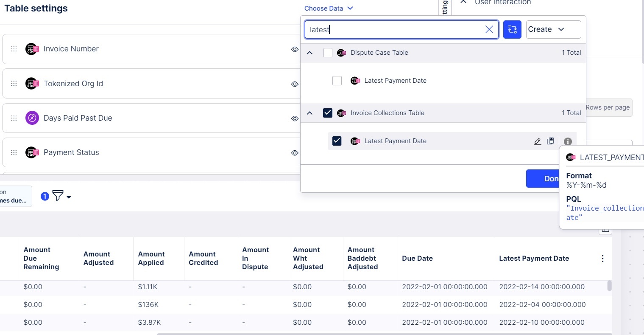Check the Dispute Case Table checkbox
This screenshot has height=335, width=644.
pos(328,53)
